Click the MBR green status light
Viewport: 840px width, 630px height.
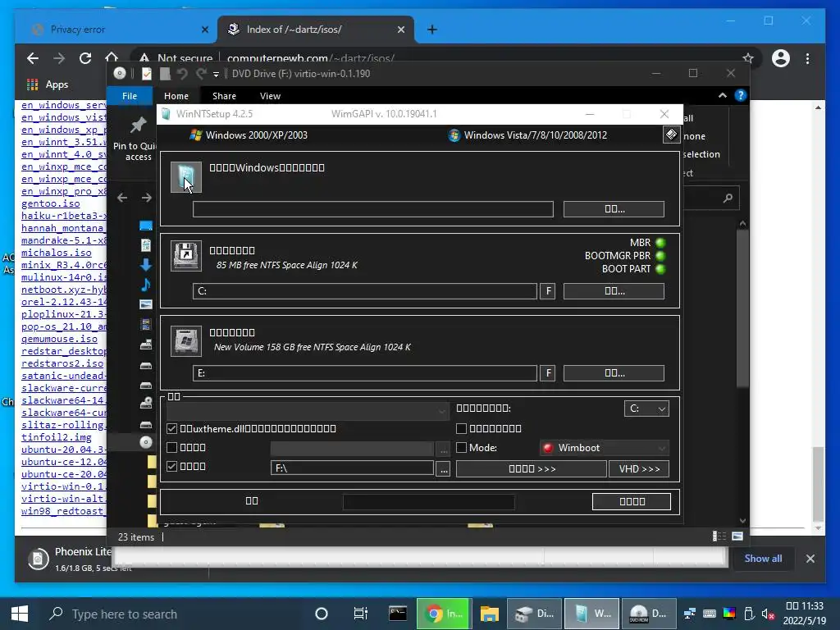point(660,243)
